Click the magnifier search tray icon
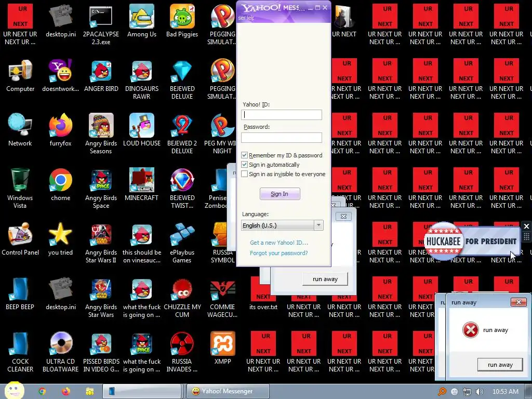The width and height of the screenshot is (532, 399). [x=442, y=392]
